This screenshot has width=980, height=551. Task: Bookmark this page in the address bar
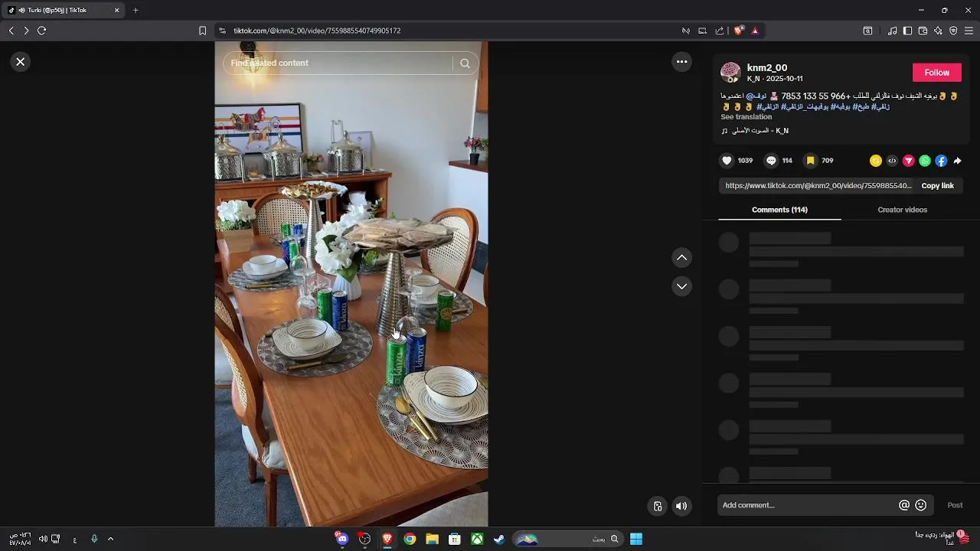pos(202,31)
